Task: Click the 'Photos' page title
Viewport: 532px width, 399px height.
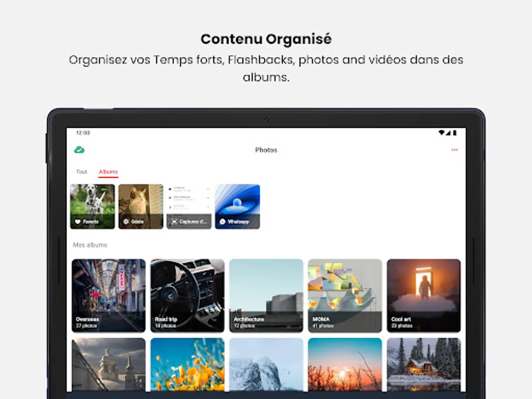Action: (x=266, y=150)
